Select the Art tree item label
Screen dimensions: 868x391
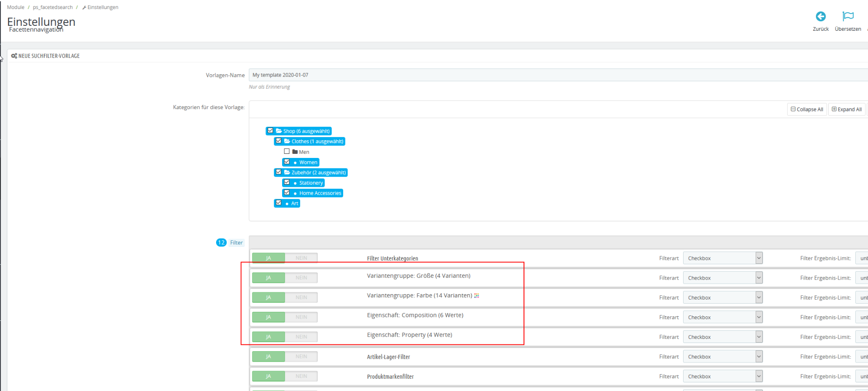[295, 204]
